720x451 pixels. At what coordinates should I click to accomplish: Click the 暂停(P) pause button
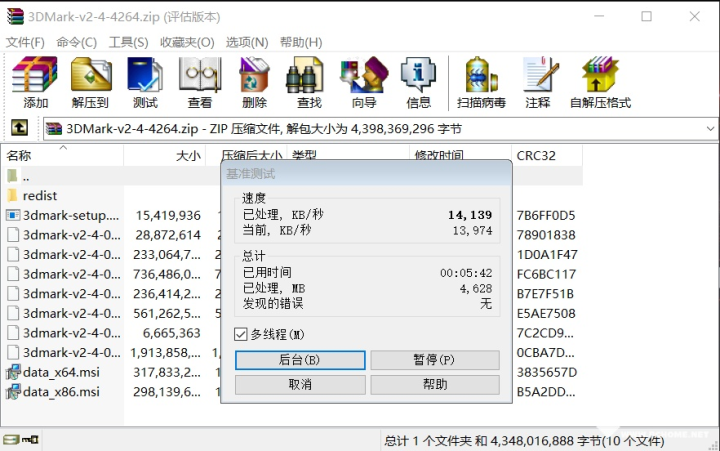pos(435,360)
